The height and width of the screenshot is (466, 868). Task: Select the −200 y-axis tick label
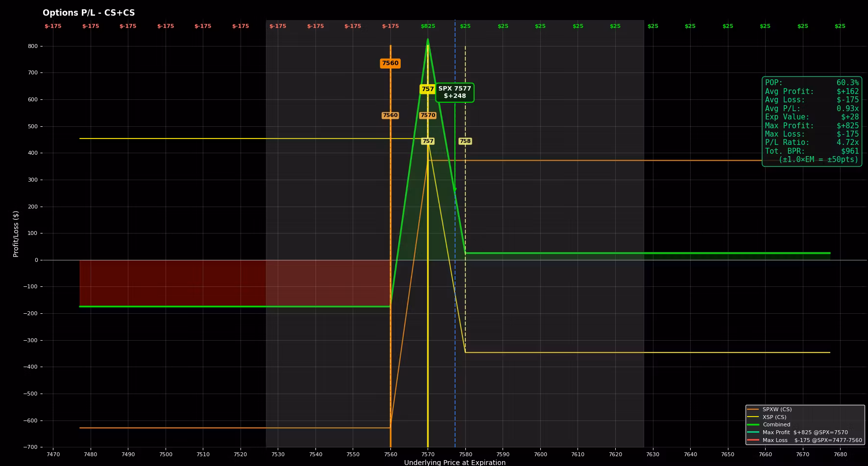(x=30, y=313)
